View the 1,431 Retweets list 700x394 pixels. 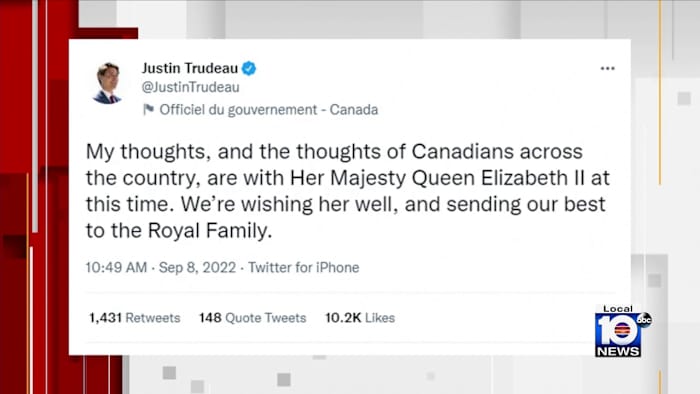(x=134, y=318)
